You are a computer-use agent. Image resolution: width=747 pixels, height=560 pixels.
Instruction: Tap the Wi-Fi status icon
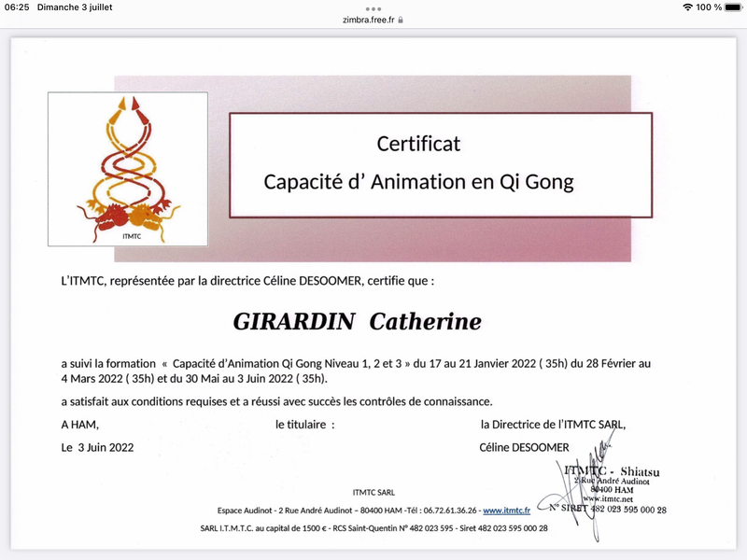pyautogui.click(x=688, y=7)
